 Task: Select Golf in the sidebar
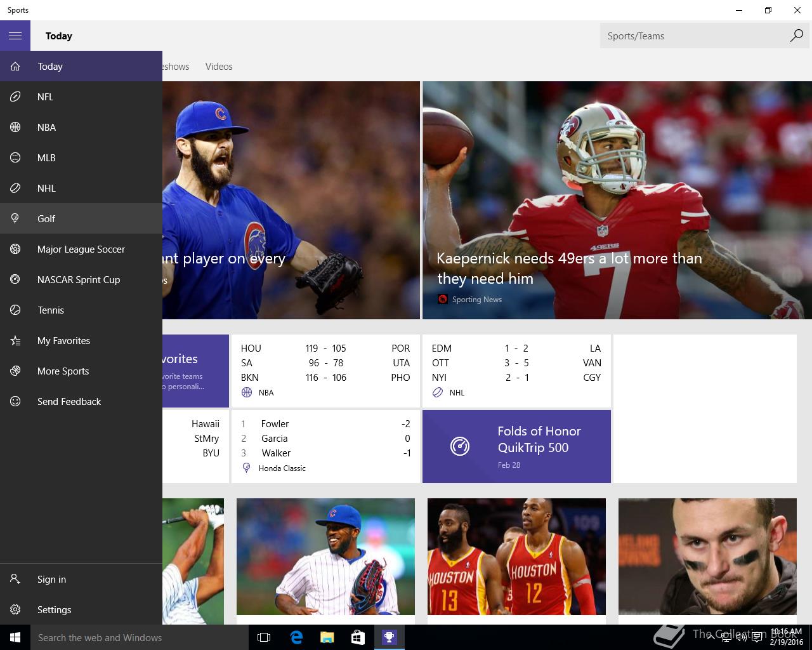[x=81, y=218]
